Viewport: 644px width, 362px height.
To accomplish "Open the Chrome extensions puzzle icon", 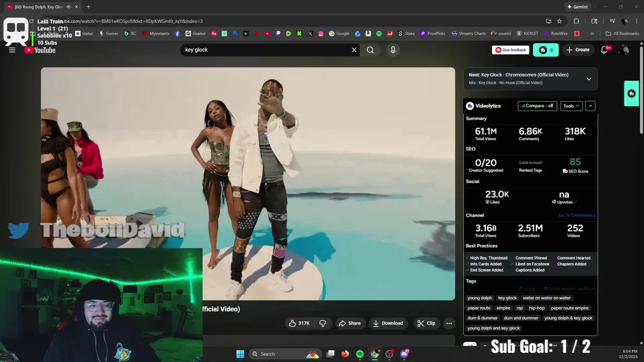I will [577, 21].
